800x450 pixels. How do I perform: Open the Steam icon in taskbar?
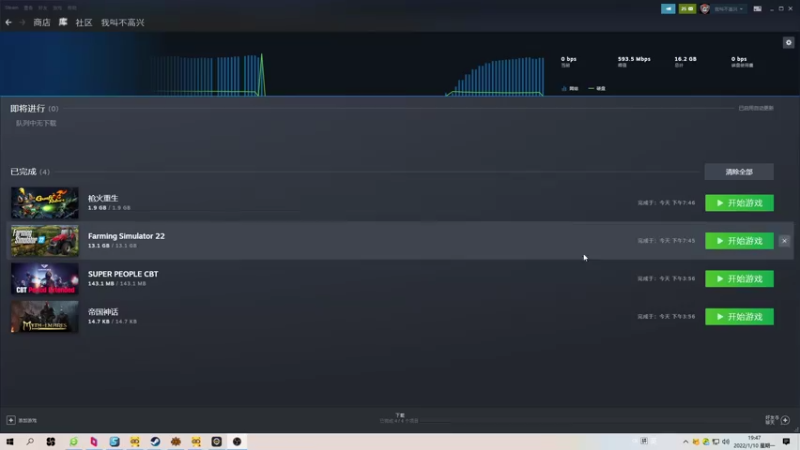click(155, 442)
